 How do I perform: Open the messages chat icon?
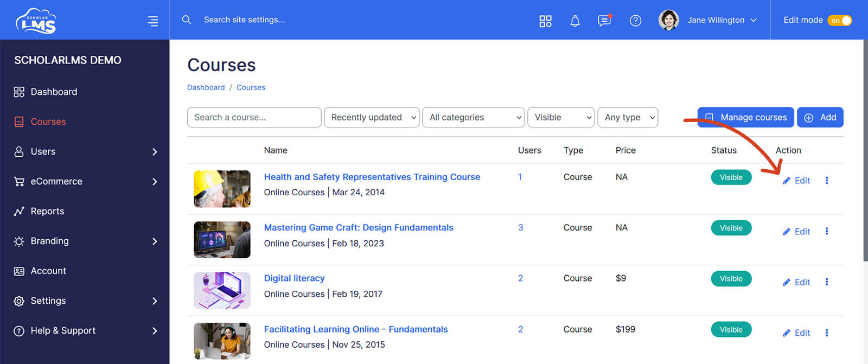click(604, 21)
